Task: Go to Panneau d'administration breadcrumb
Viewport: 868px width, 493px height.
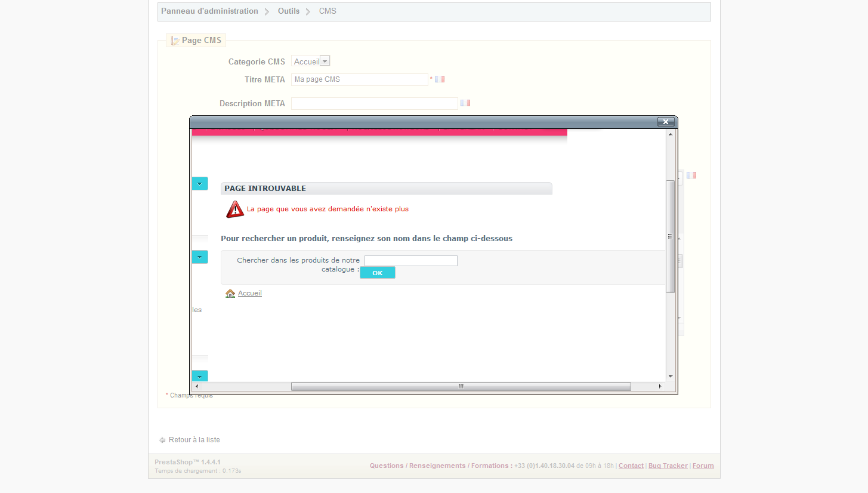Action: pyautogui.click(x=209, y=11)
